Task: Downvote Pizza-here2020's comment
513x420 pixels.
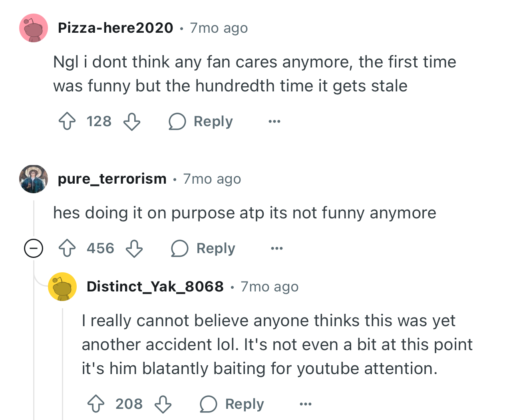Action: tap(132, 121)
